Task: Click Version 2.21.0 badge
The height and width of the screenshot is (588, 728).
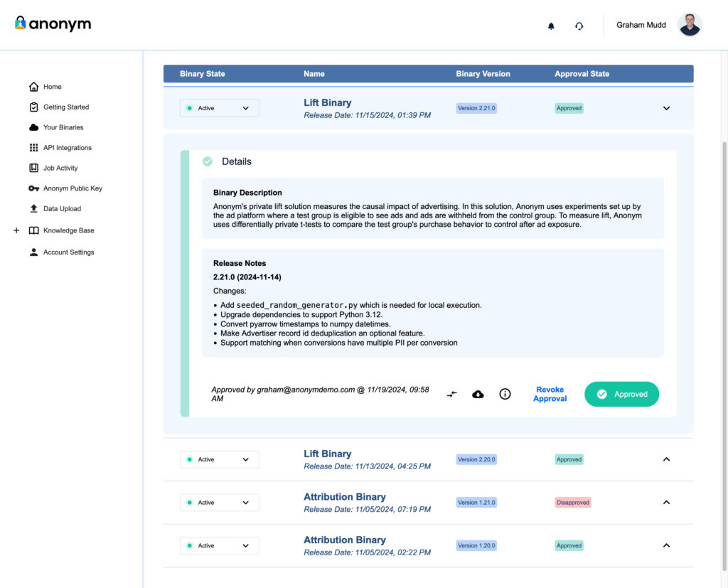Action: [x=476, y=108]
